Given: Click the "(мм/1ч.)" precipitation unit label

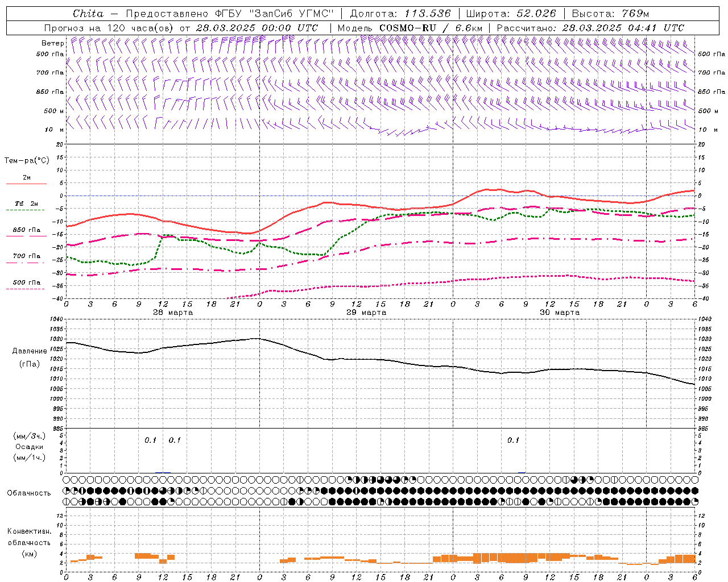Looking at the screenshot, I should 30,458.
